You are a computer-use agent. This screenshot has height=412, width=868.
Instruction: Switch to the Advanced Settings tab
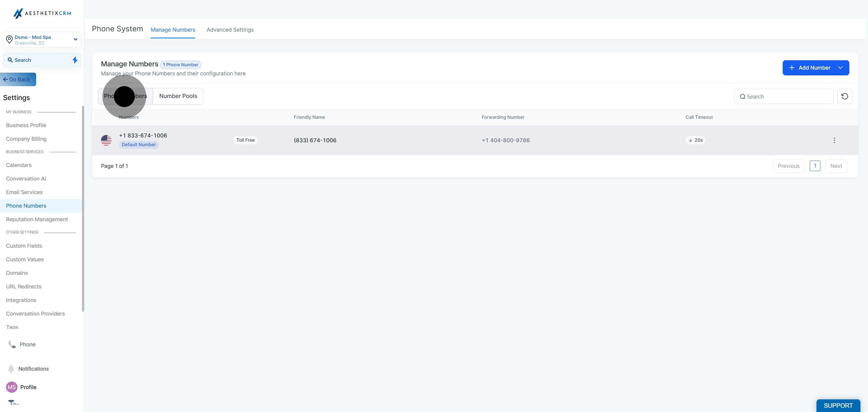[230, 30]
